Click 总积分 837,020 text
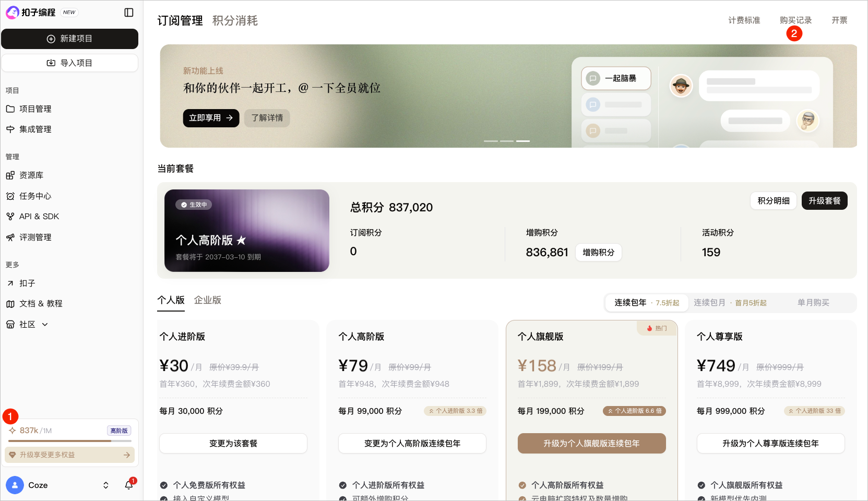The height and width of the screenshot is (501, 868). [x=391, y=208]
